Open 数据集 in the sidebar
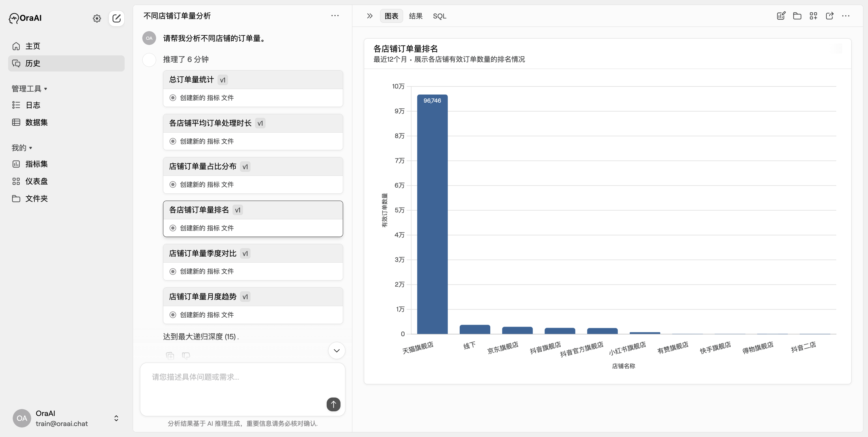 click(36, 122)
